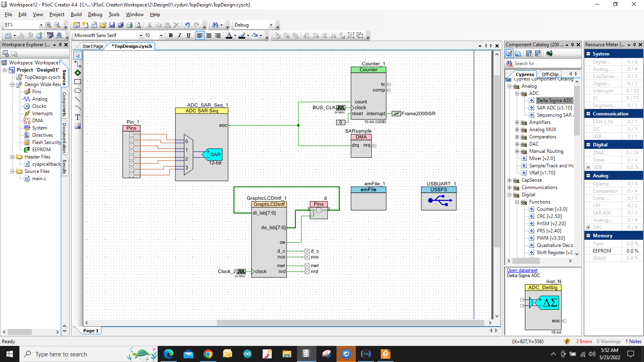
Task: Open the Debug configuration dropdown
Action: tap(271, 25)
